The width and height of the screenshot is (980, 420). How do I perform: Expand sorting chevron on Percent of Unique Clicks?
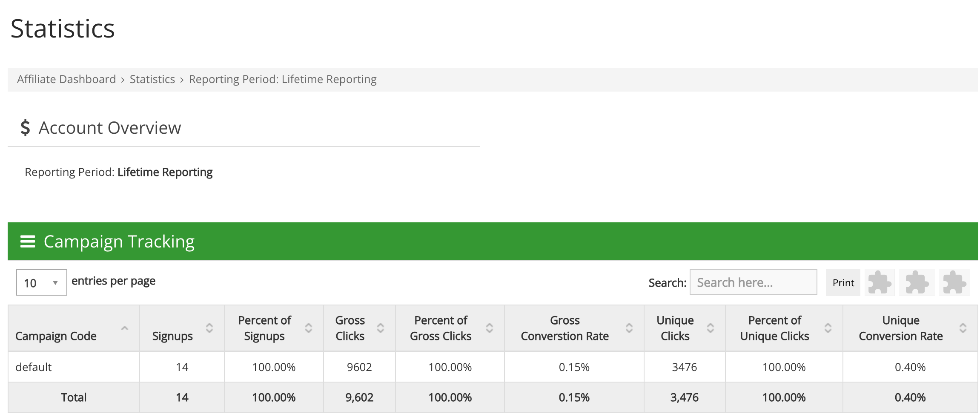[827, 328]
